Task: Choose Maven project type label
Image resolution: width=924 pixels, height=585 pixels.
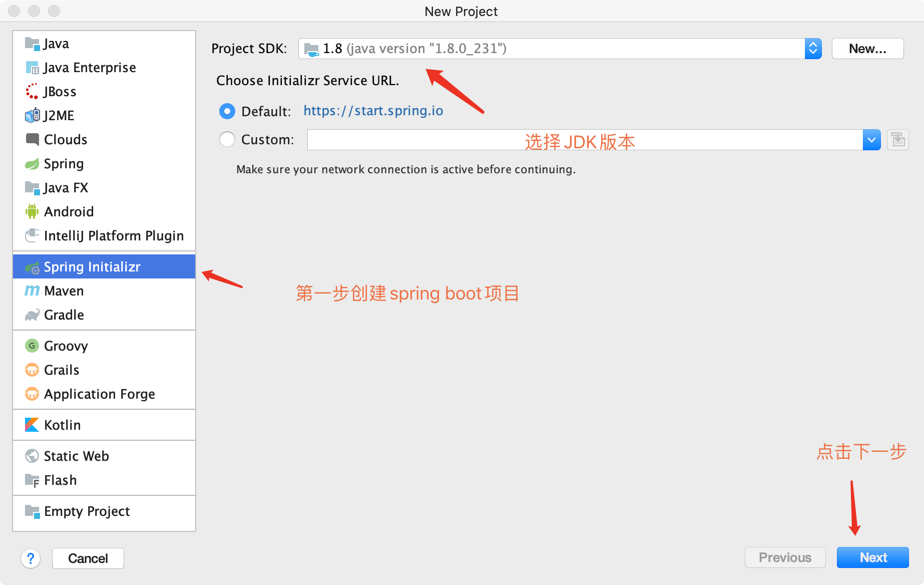Action: (64, 291)
